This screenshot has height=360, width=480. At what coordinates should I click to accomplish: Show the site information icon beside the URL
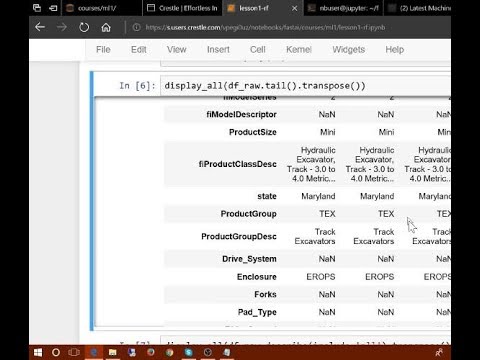pyautogui.click(x=137, y=27)
